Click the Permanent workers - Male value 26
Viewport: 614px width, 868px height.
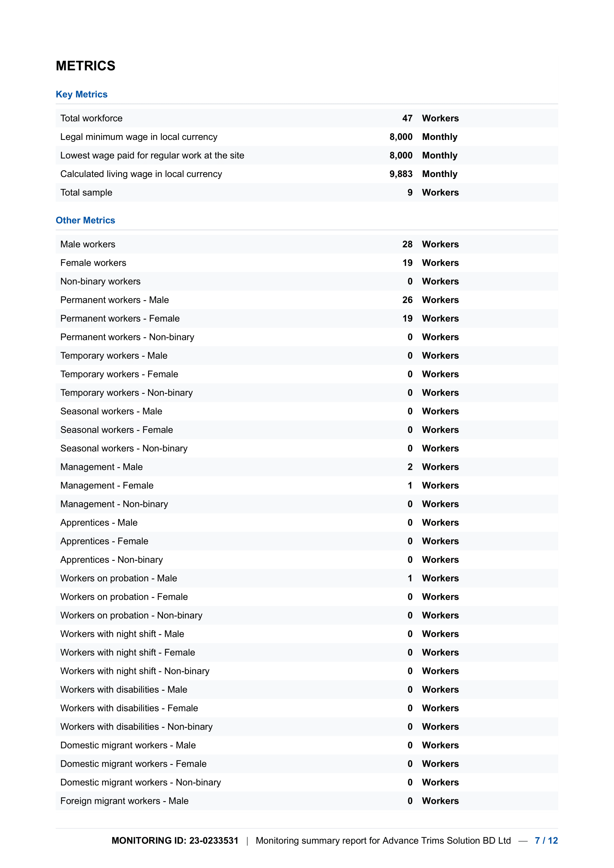click(x=407, y=300)
